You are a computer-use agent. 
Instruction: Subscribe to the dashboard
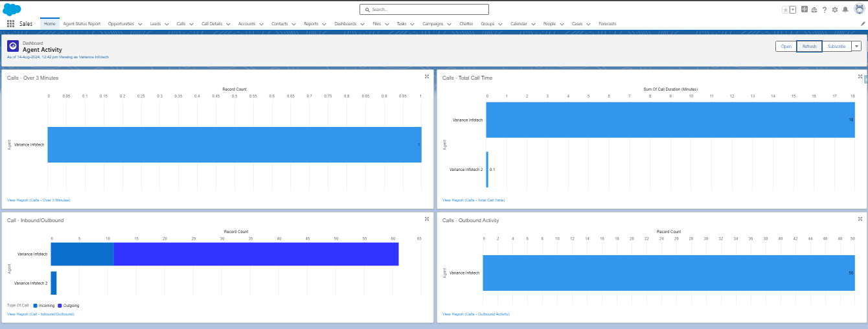[836, 46]
